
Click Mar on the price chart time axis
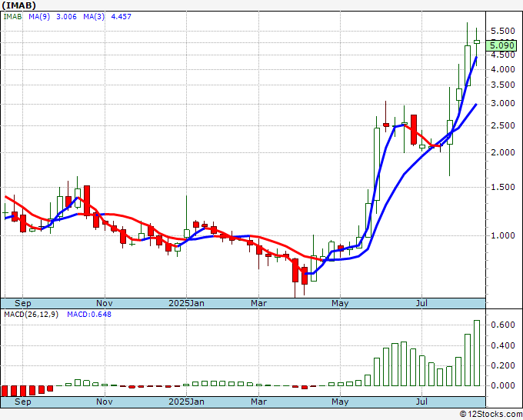click(x=259, y=303)
